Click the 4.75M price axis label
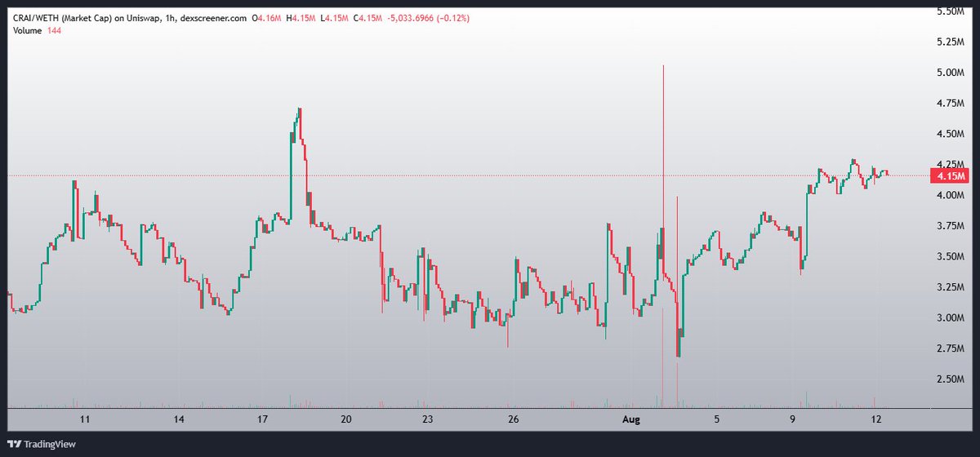 [950, 103]
